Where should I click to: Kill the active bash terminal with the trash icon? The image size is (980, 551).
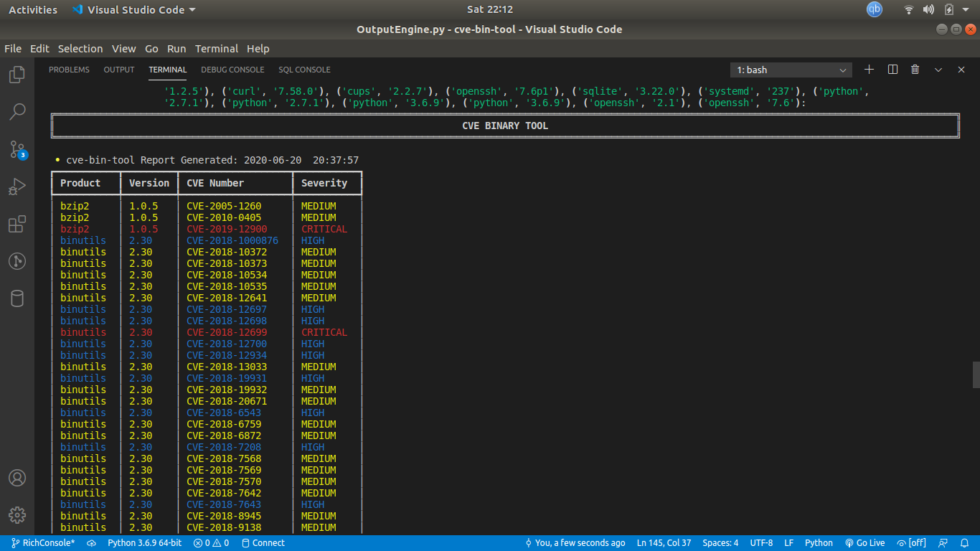[x=914, y=69]
